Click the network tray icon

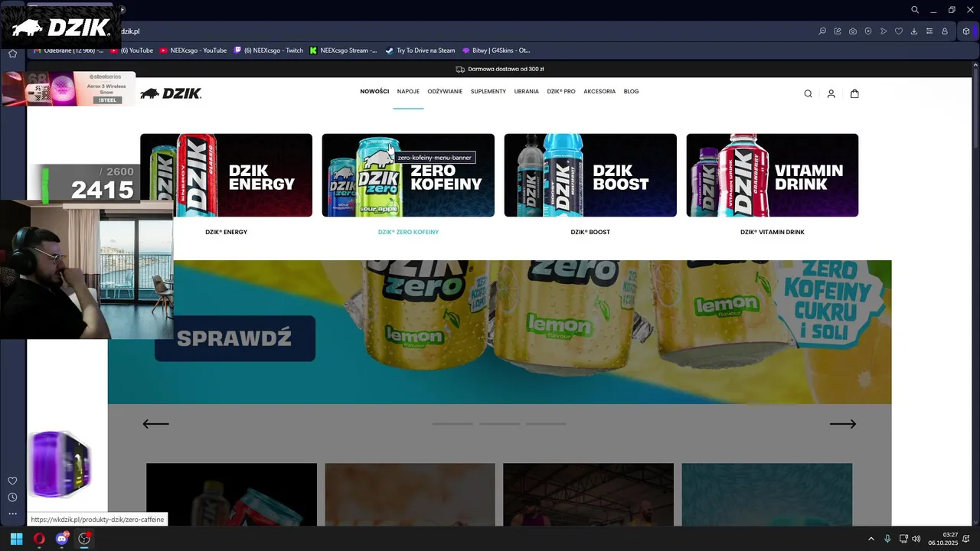tap(903, 539)
